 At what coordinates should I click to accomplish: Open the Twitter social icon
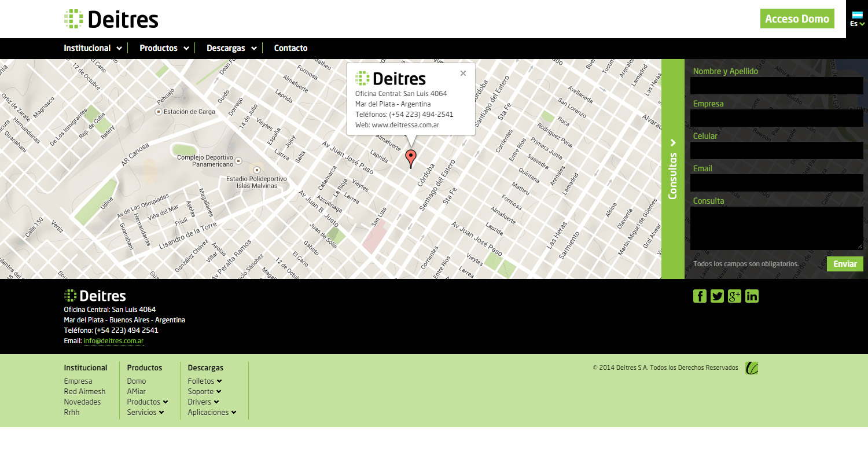(x=717, y=296)
